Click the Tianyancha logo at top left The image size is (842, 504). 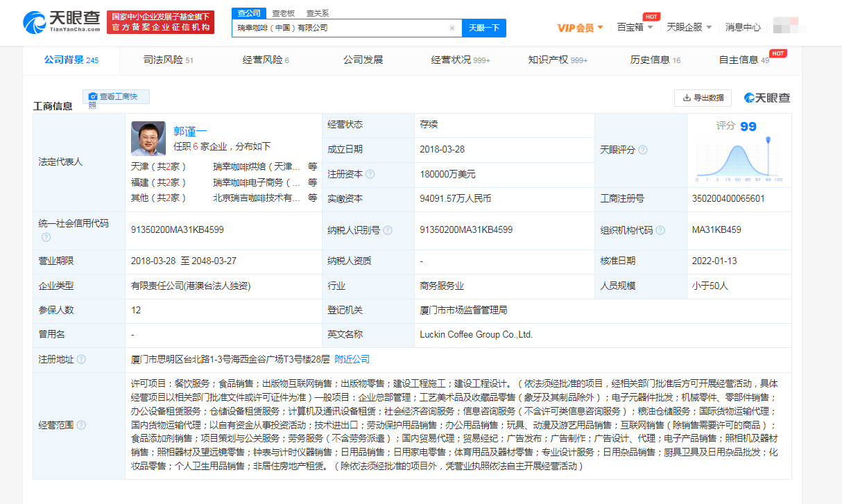click(x=62, y=21)
